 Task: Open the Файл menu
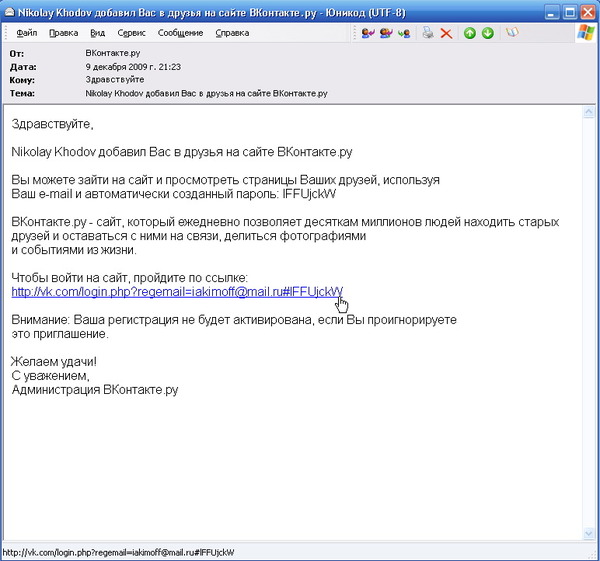[x=27, y=33]
